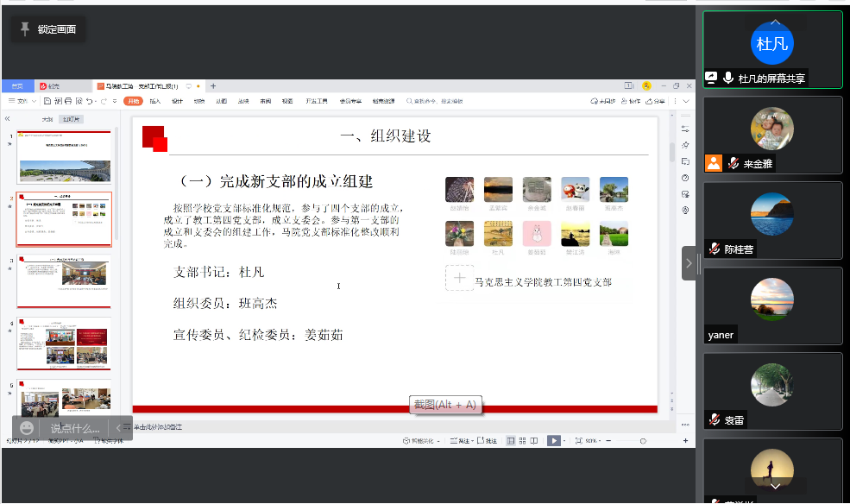
Task: Select the normal view icon in status bar
Action: (x=510, y=441)
